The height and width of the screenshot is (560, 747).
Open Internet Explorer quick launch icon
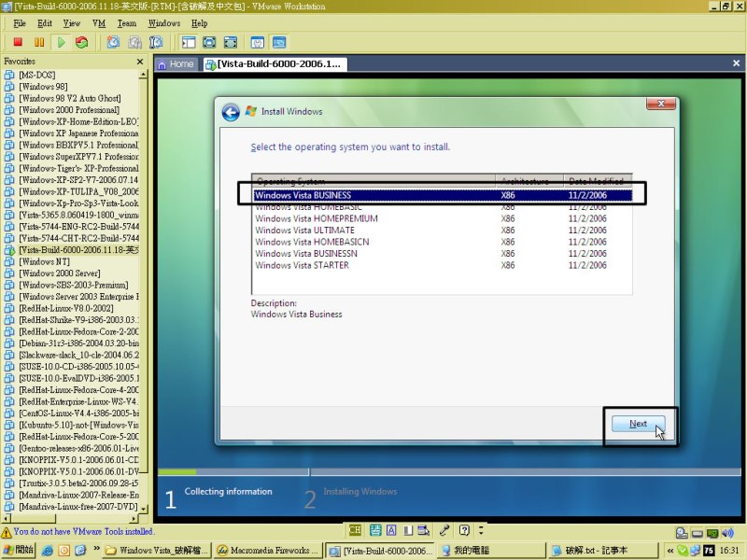(48, 551)
